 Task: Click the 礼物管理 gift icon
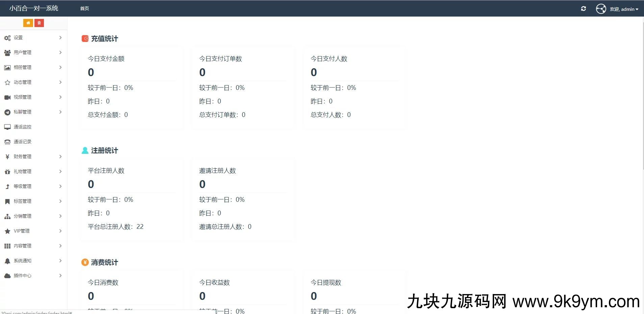pyautogui.click(x=7, y=171)
